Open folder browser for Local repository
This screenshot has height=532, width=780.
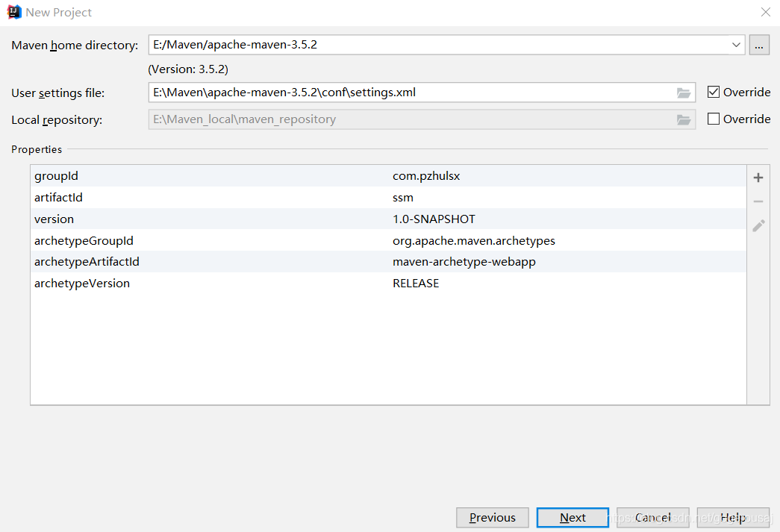[x=684, y=119]
